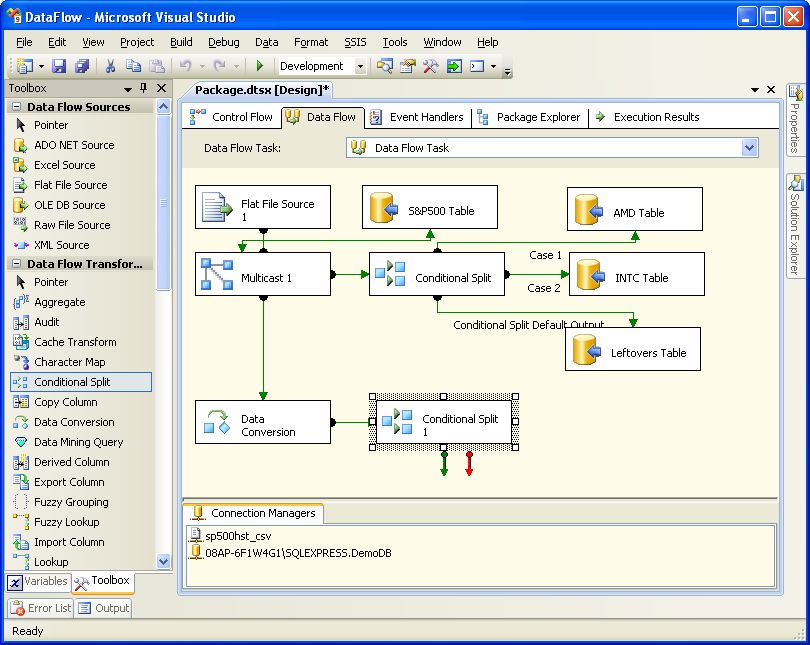Select the Multicast 1 component
Screen dimensions: 810x645
(x=263, y=274)
